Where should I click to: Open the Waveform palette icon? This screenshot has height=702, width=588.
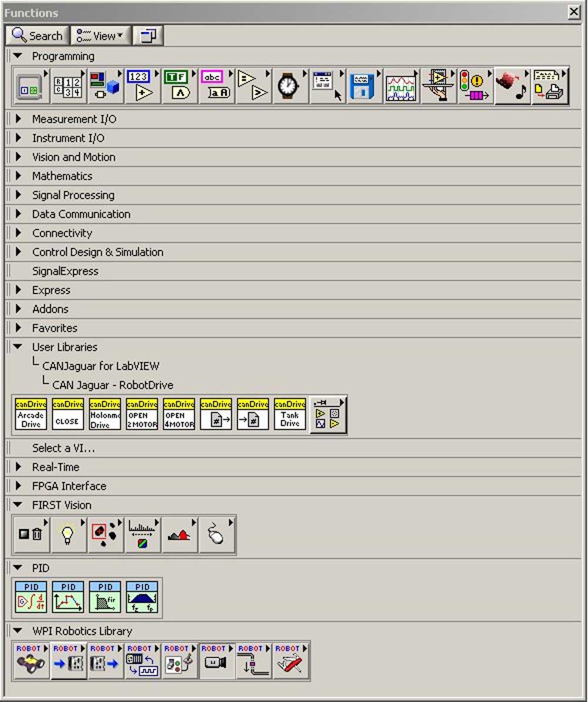click(401, 86)
